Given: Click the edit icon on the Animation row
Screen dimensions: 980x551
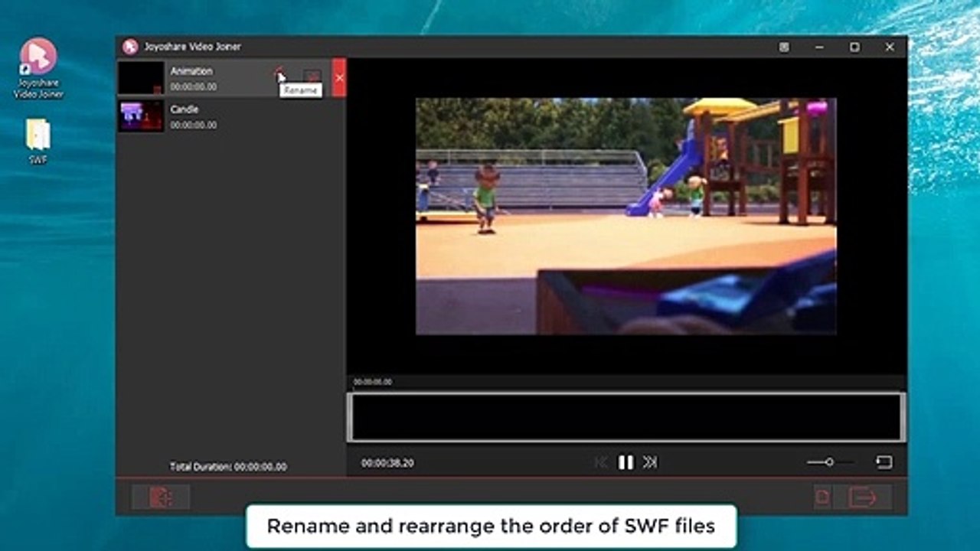Looking at the screenshot, I should click(312, 76).
